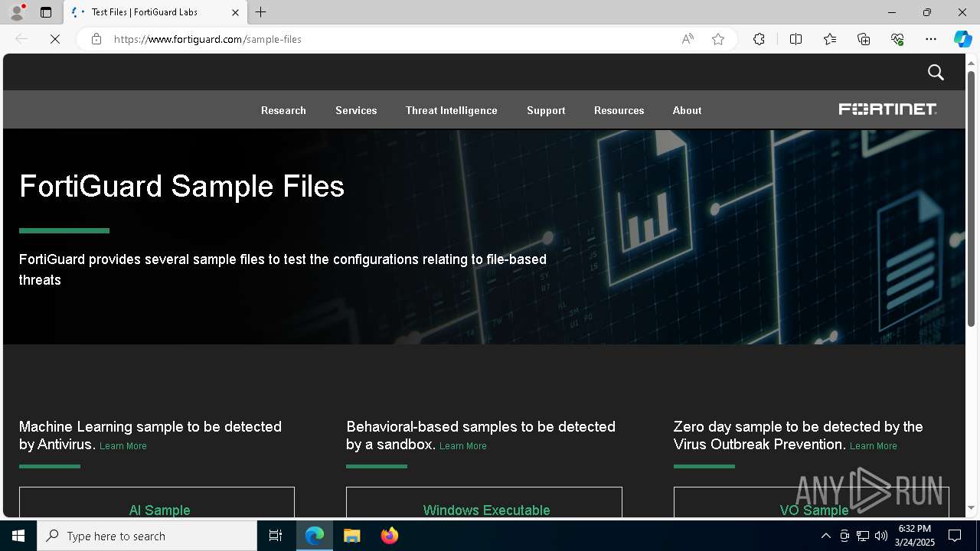Viewport: 980px width, 551px height.
Task: Click the FortiGuard Sample Files heading
Action: [x=181, y=186]
